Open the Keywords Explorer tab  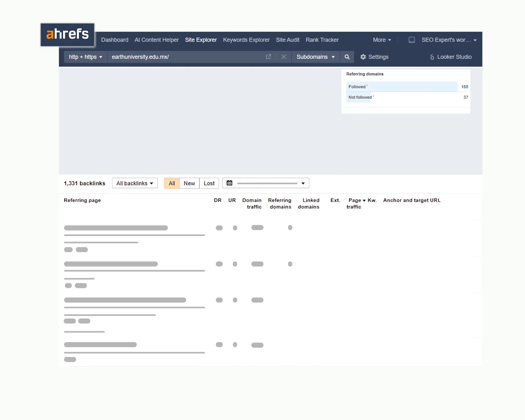246,40
